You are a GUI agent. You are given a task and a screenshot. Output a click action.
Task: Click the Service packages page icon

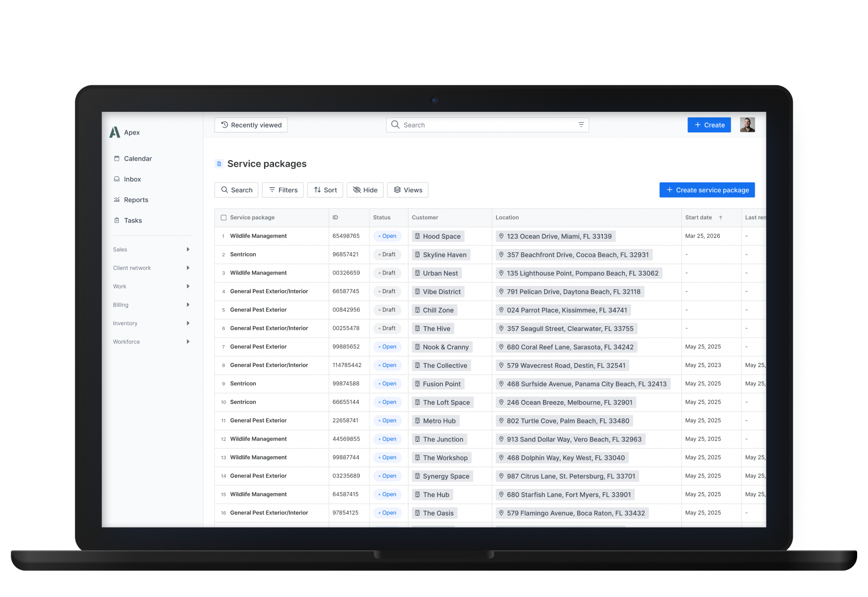coord(219,164)
